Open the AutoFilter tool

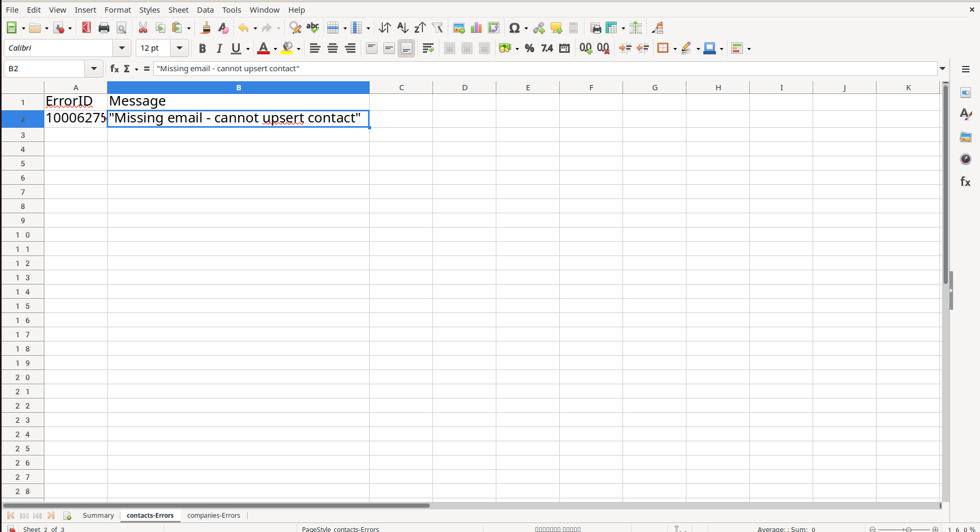(x=437, y=28)
